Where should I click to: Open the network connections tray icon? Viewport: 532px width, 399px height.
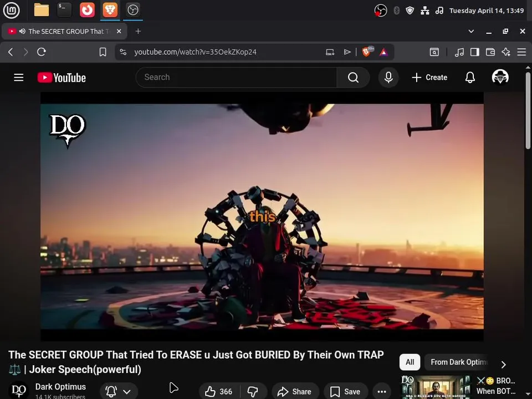point(425,11)
